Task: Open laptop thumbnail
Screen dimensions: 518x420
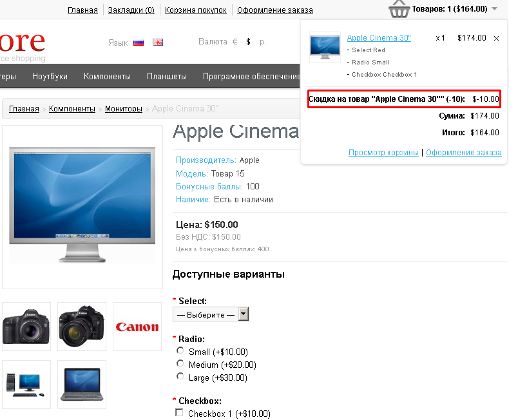Action: (82, 385)
